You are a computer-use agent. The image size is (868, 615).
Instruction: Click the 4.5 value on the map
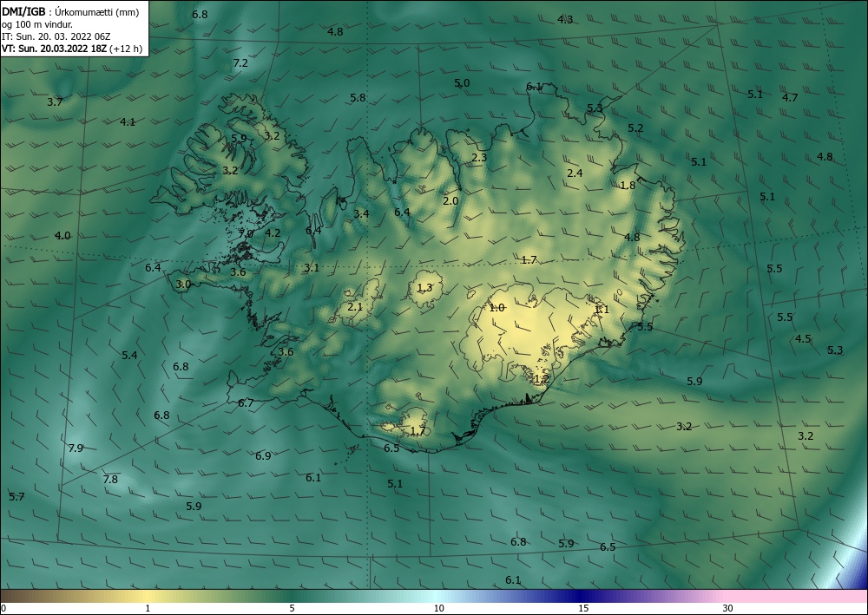[x=803, y=339]
